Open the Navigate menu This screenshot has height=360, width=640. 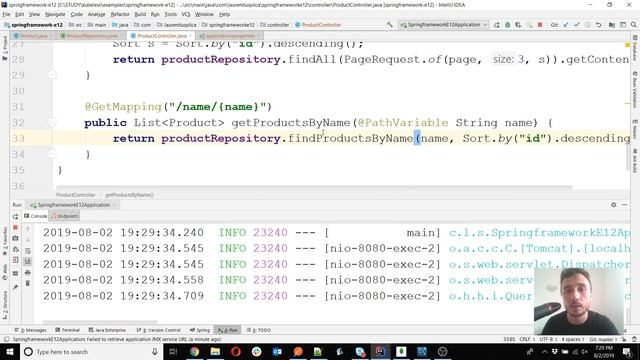[55, 14]
